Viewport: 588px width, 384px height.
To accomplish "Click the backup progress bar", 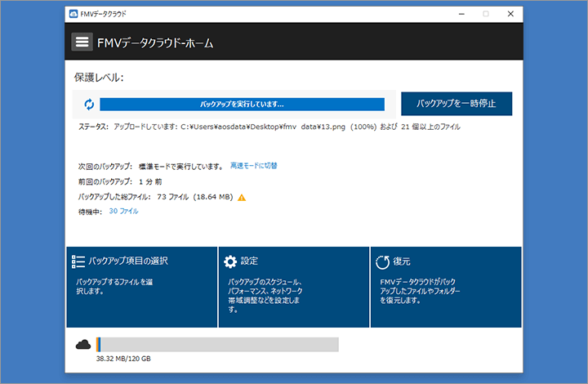I will click(242, 105).
